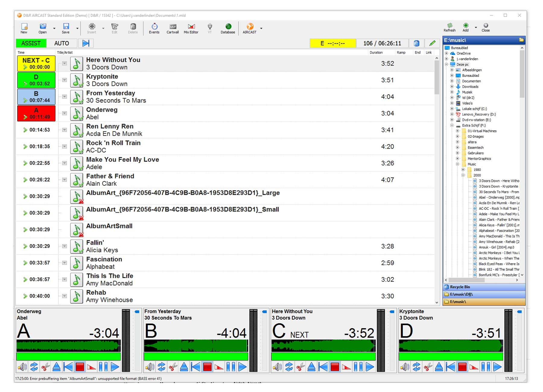543x392 pixels.
Task: Collapse the 2000 folder node
Action: 463,175
